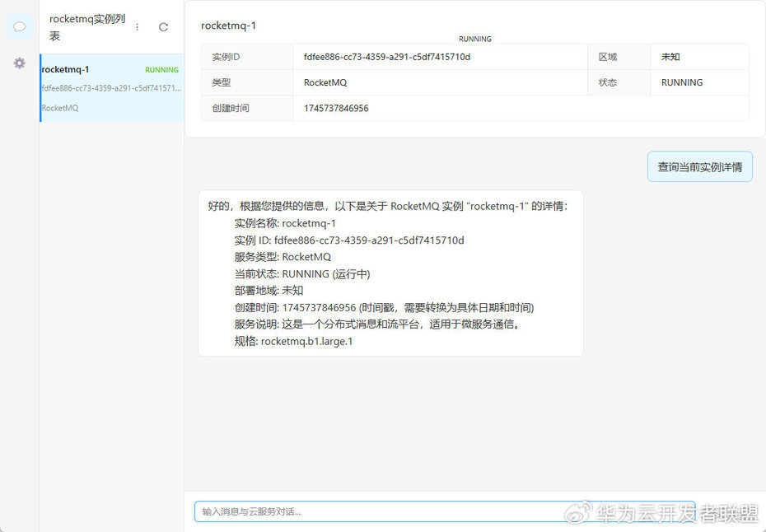Click the reply's opening line about rocketmq-1
Screen dimensions: 766x532
click(x=388, y=206)
